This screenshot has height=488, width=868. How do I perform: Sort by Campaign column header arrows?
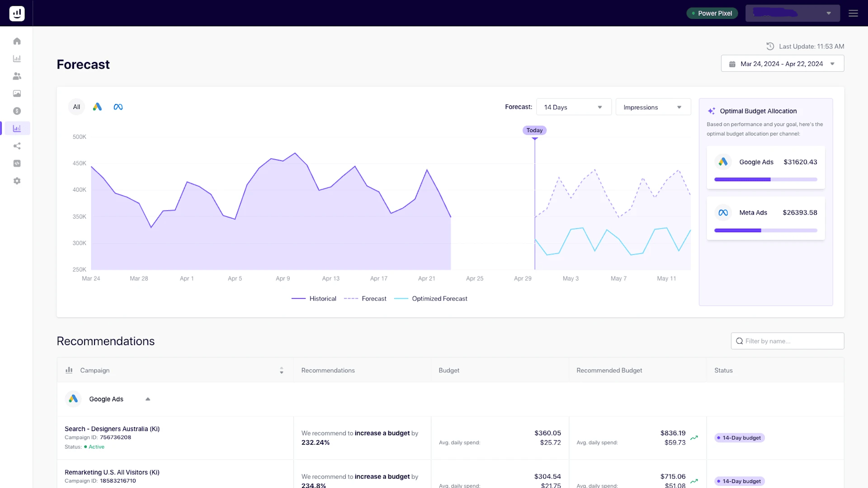point(281,370)
